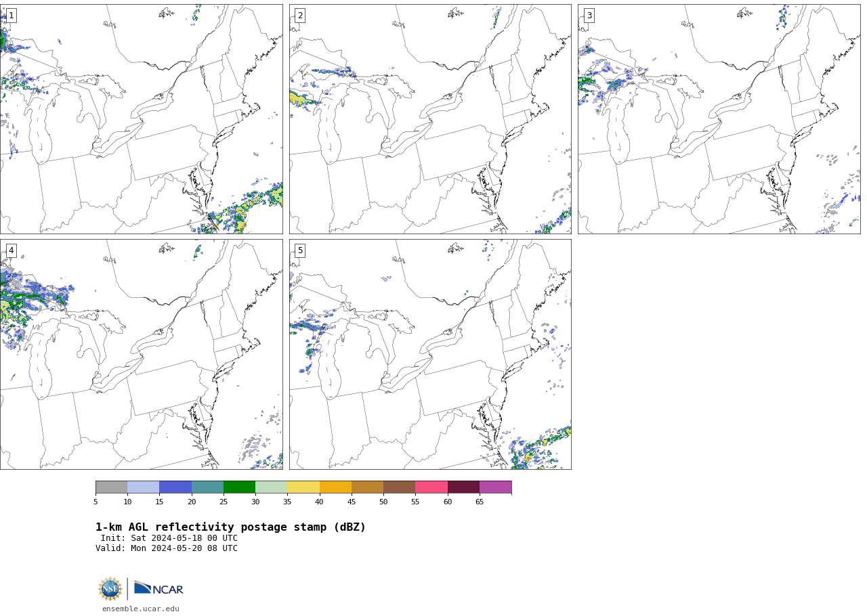This screenshot has height=616, width=867.
Task: Click the purple 65+ dBZ swatch
Action: click(x=496, y=487)
